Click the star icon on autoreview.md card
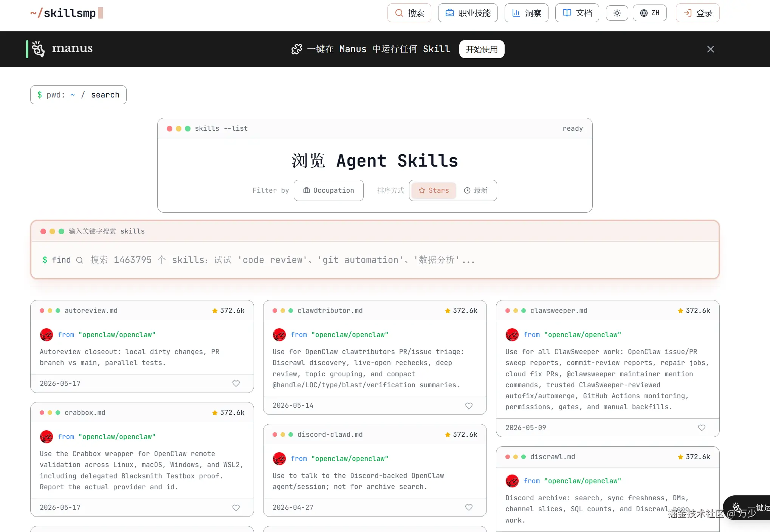Viewport: 770px width, 532px height. [x=215, y=311]
